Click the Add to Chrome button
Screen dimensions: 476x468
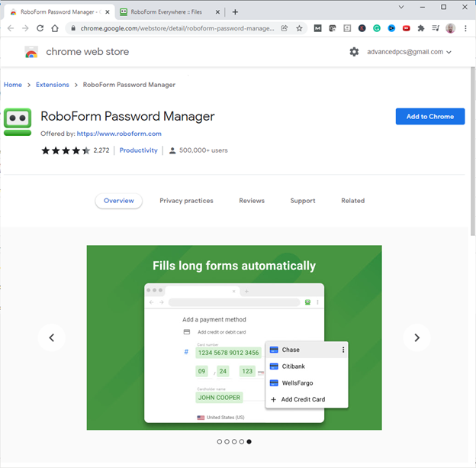click(x=429, y=117)
